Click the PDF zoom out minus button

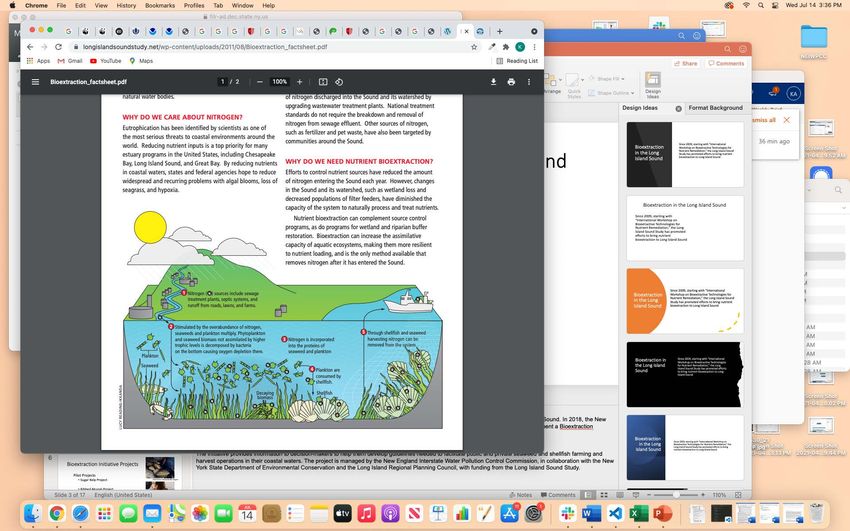click(x=260, y=82)
